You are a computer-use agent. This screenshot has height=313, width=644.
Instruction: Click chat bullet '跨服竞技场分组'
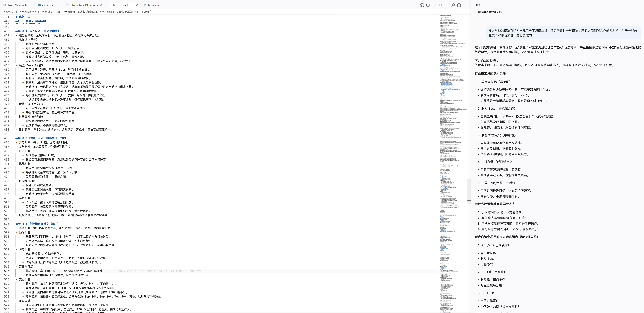491,285
